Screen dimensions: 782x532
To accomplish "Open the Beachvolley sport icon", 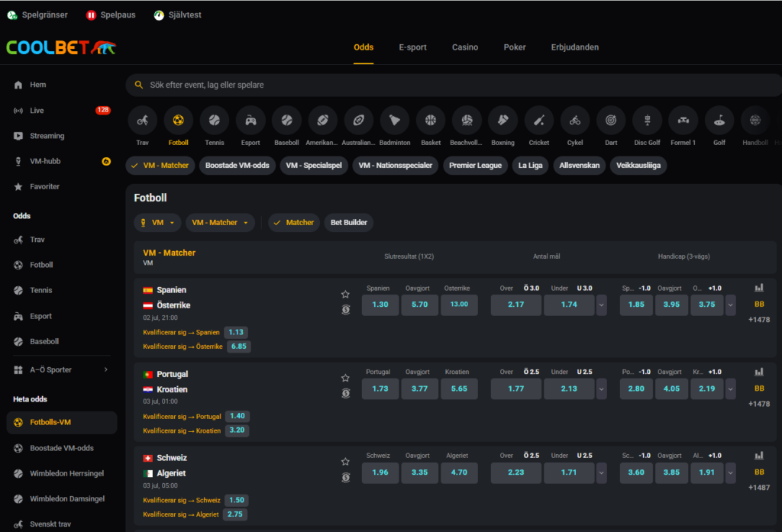I will point(467,120).
